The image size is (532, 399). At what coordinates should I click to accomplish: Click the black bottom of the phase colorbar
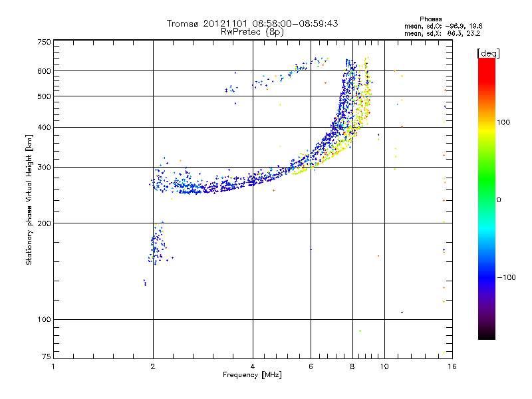(487, 334)
